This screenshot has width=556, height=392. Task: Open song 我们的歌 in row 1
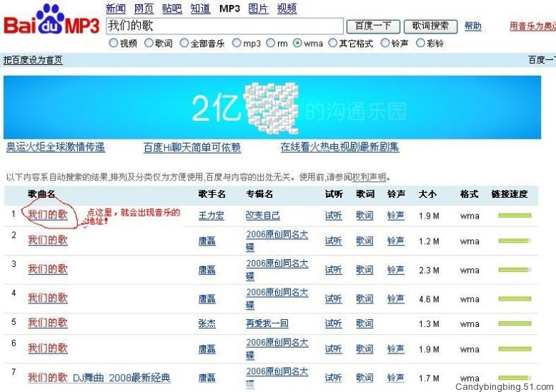[47, 215]
